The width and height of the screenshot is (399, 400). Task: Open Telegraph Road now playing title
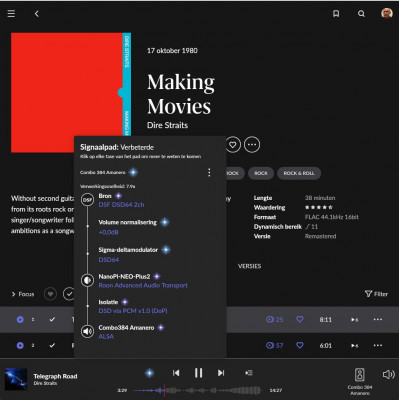click(55, 376)
